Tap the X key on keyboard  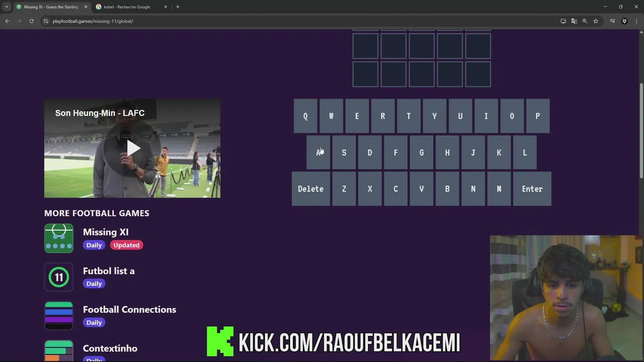pyautogui.click(x=370, y=189)
